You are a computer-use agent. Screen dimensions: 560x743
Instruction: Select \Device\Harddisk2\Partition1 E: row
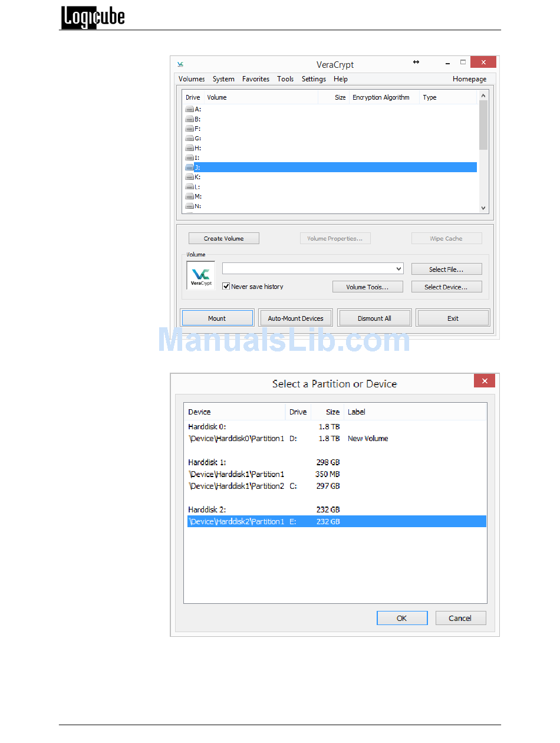(x=337, y=521)
